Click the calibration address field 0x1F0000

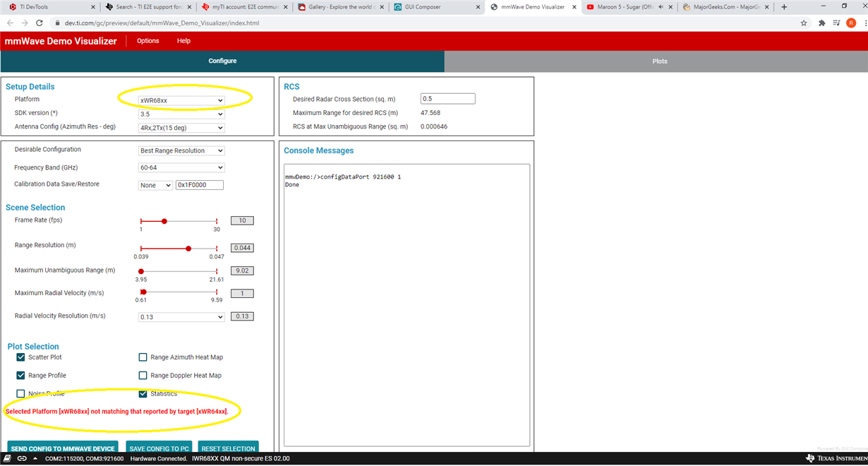[x=200, y=185]
